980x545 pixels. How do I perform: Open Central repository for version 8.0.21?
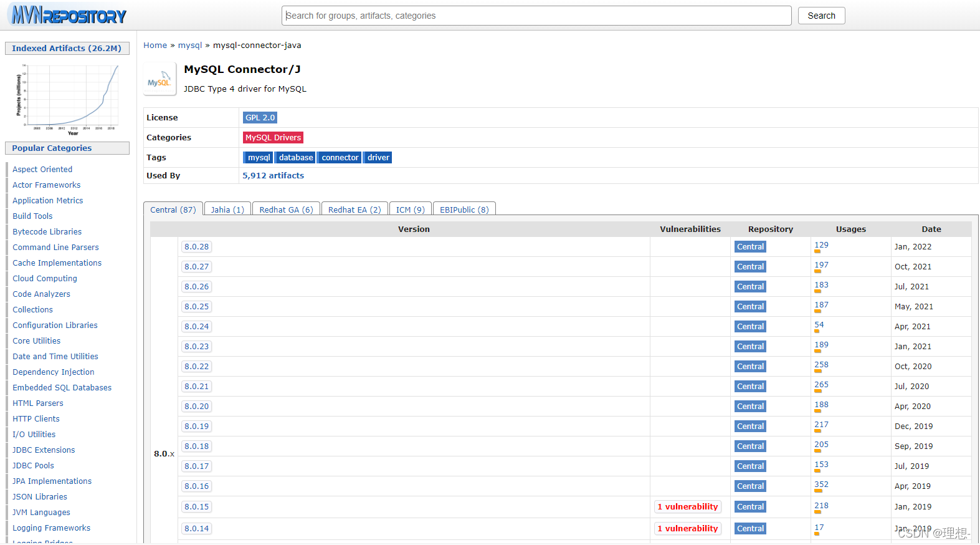point(750,387)
